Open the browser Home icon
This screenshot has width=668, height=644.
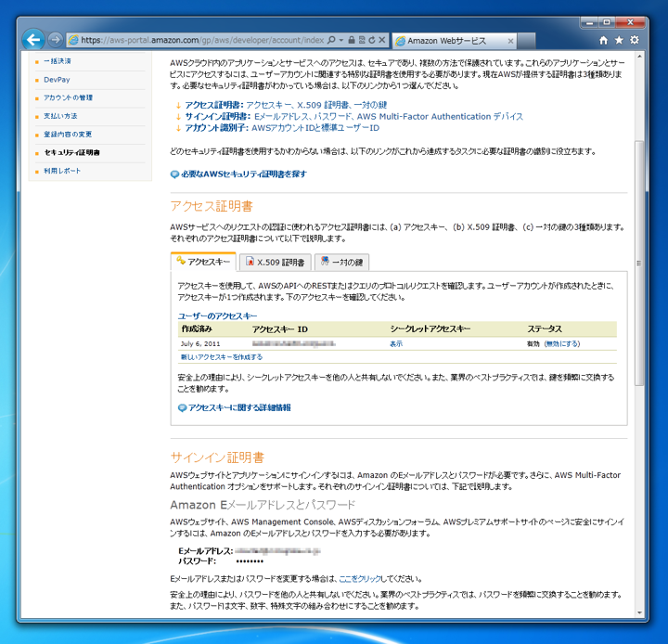pyautogui.click(x=603, y=40)
